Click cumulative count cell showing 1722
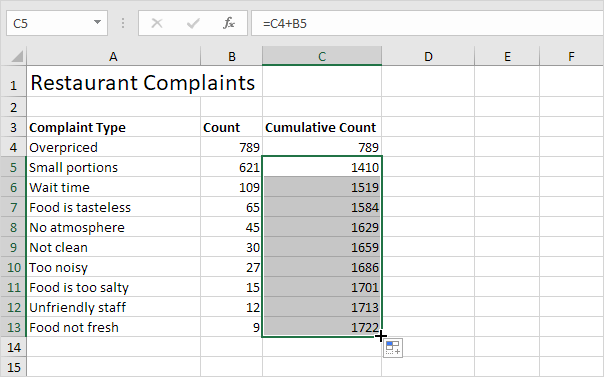Image resolution: width=604 pixels, height=377 pixels. click(x=322, y=327)
